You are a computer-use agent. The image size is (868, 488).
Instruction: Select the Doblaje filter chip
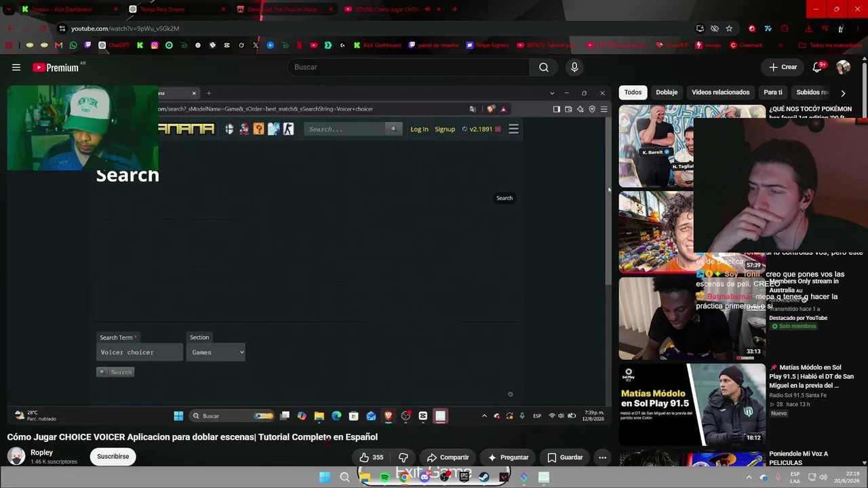(667, 92)
